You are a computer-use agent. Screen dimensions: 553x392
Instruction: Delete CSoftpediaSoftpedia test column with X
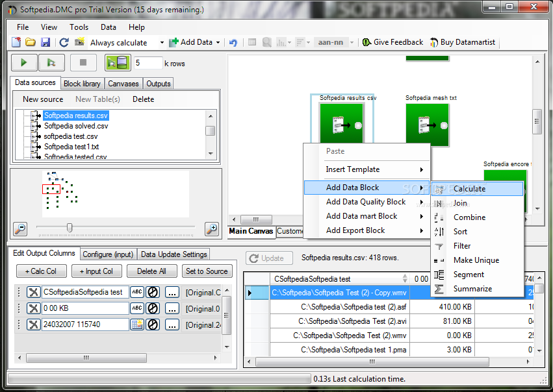[34, 292]
